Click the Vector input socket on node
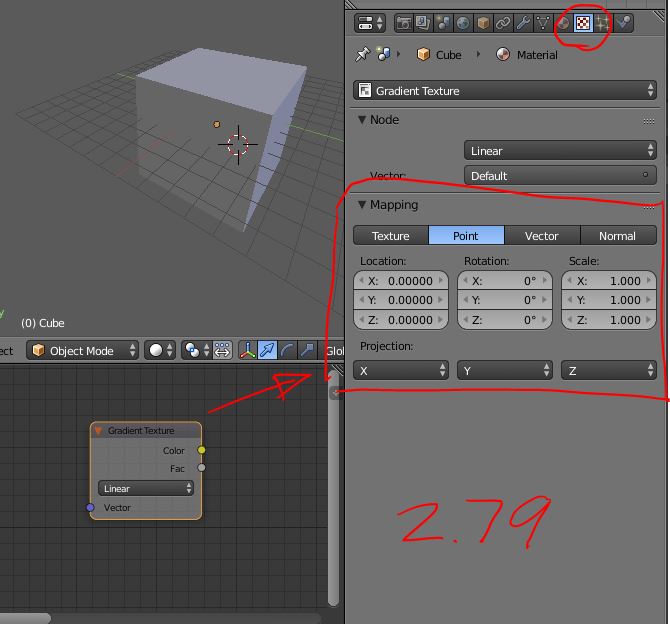Screen dimensions: 670x624 [90, 507]
